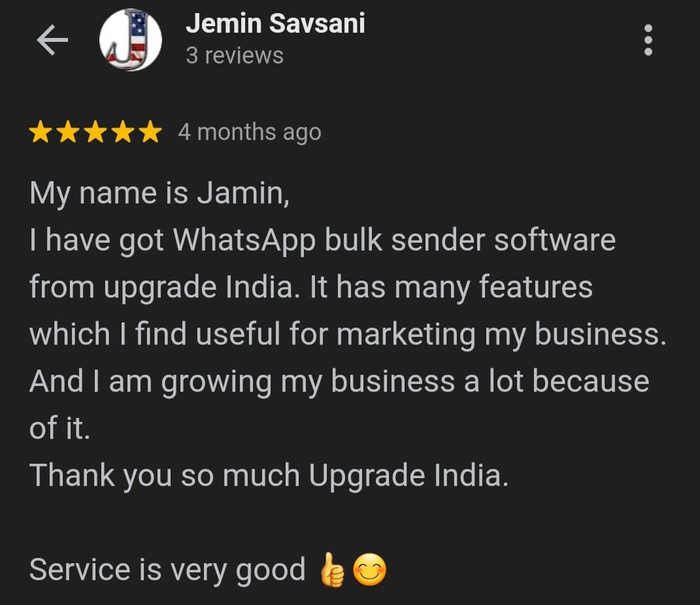Image resolution: width=700 pixels, height=605 pixels.
Task: Click the fourth rating star
Action: coord(123,132)
